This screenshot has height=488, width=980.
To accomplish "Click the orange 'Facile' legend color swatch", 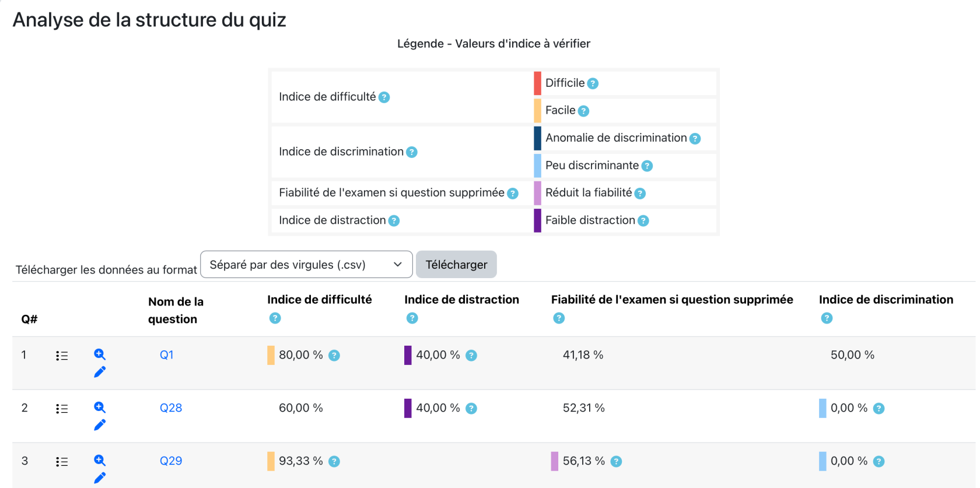I will tap(537, 111).
